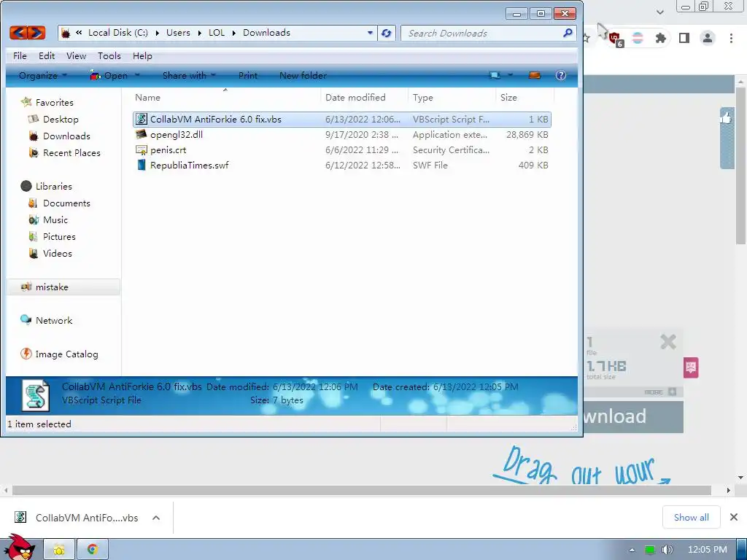Expand the Share with dropdown
The height and width of the screenshot is (560, 747).
click(x=189, y=75)
